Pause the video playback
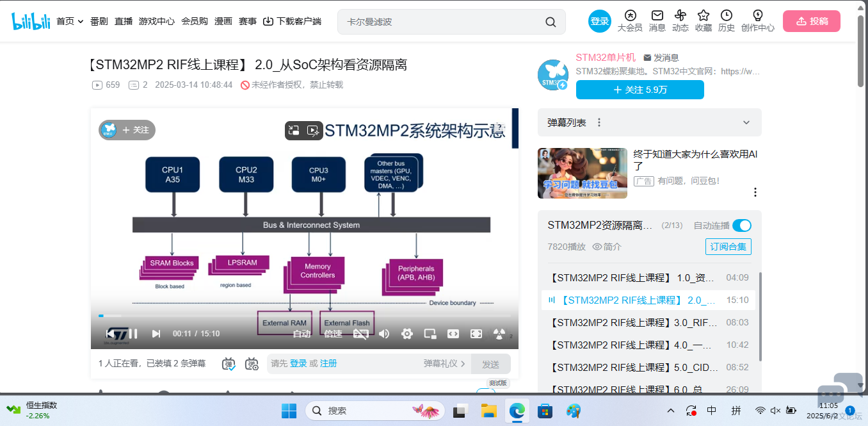Screen dimensions: 868x426 [x=133, y=334]
